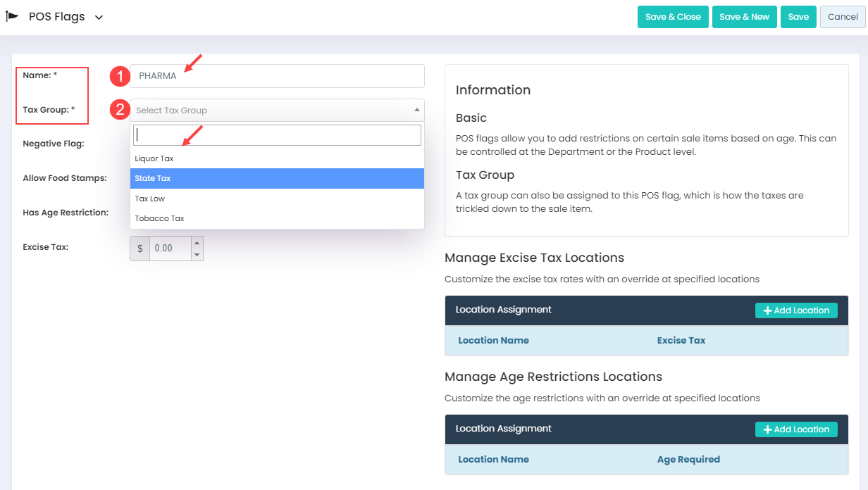
Task: Add Location under Manage Excise Tax Locations
Action: [x=796, y=310]
